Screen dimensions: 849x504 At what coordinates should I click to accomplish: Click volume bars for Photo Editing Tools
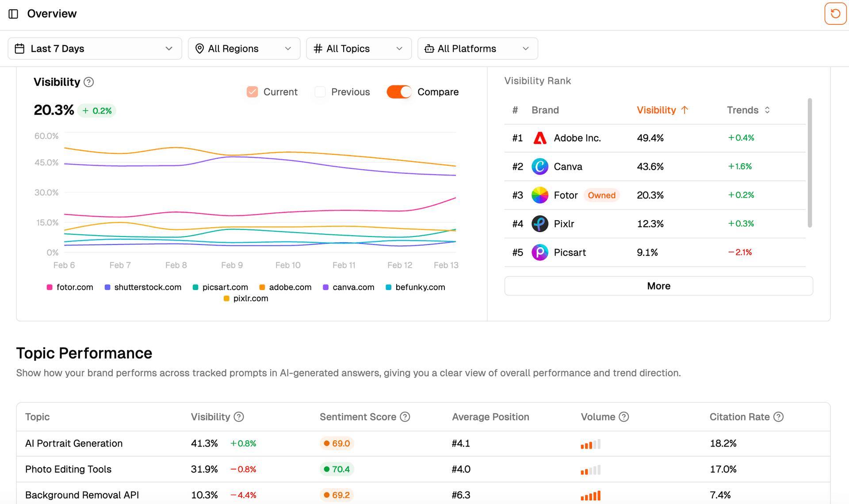click(x=590, y=470)
